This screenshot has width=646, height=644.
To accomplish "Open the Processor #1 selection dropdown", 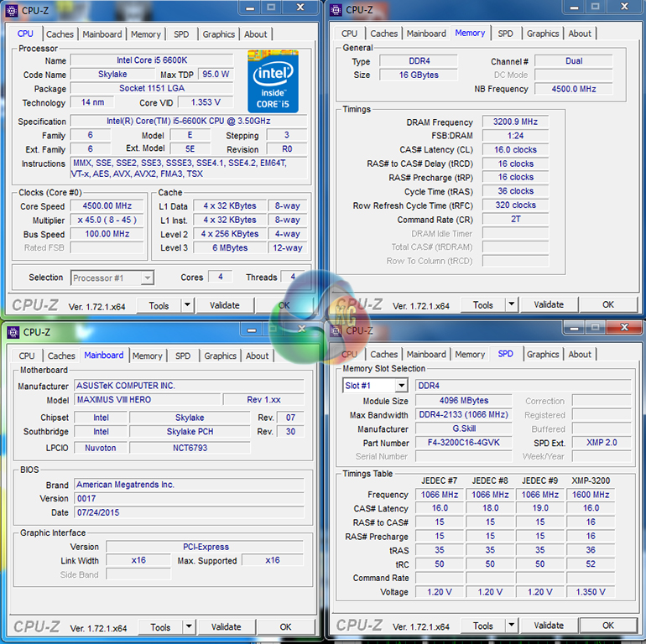I will click(147, 278).
